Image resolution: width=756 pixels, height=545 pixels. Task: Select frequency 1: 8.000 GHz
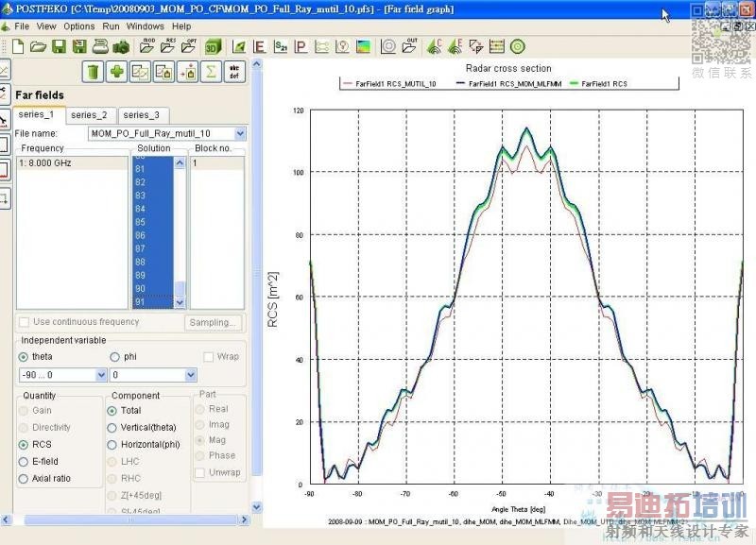click(73, 163)
